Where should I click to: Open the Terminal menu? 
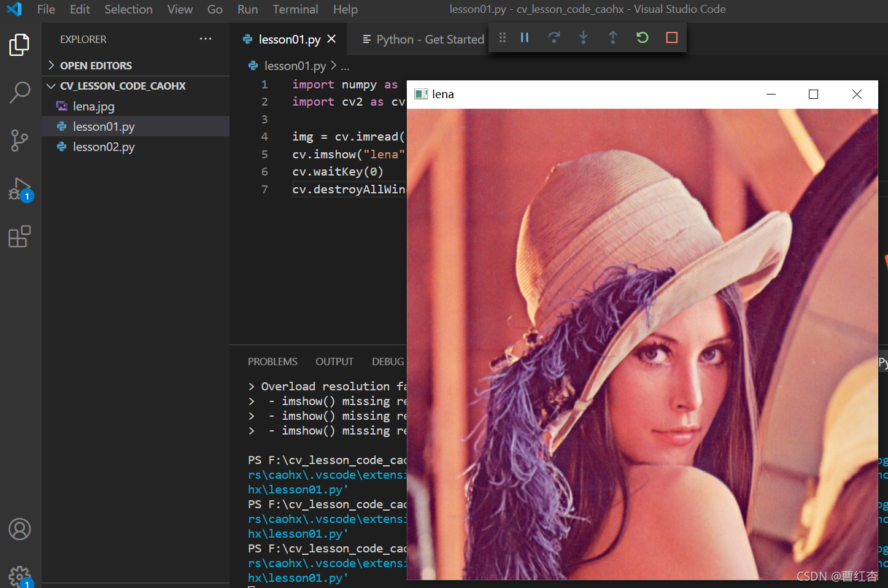point(295,9)
